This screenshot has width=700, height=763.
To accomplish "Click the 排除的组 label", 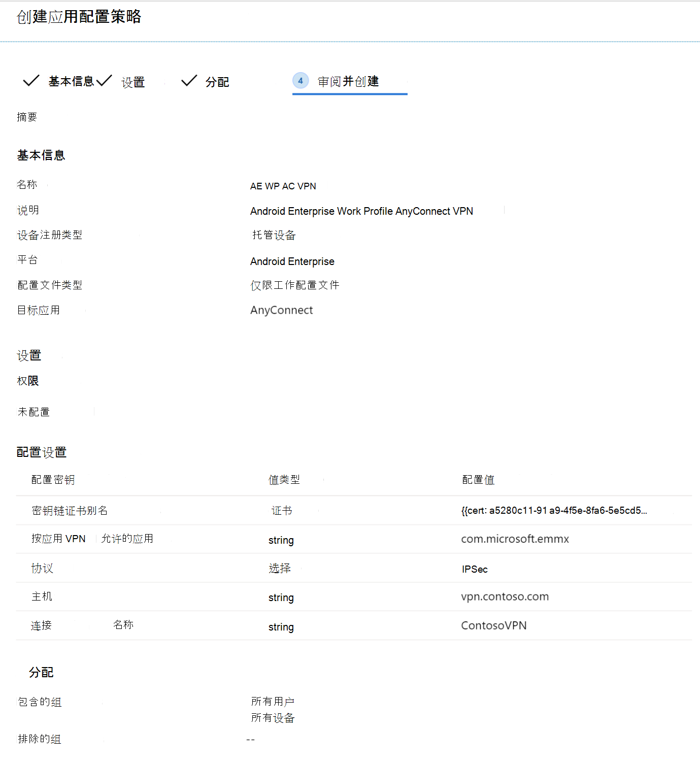I will pos(40,739).
